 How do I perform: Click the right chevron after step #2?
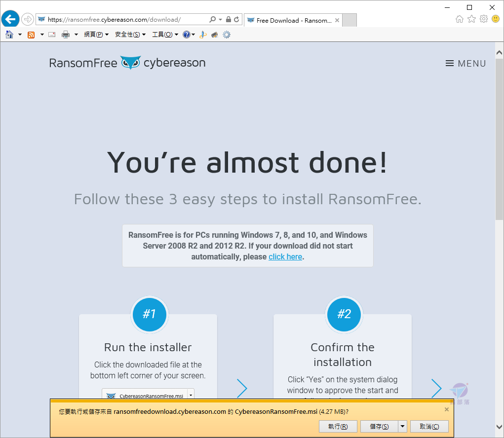(x=436, y=388)
